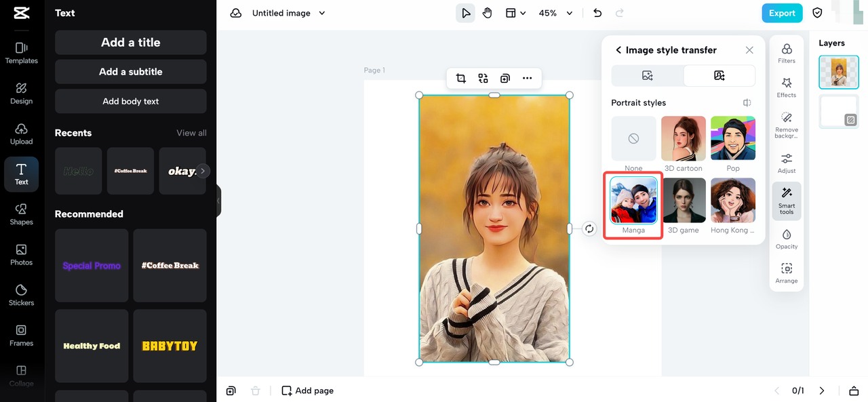Open the Smart tools panel

787,201
